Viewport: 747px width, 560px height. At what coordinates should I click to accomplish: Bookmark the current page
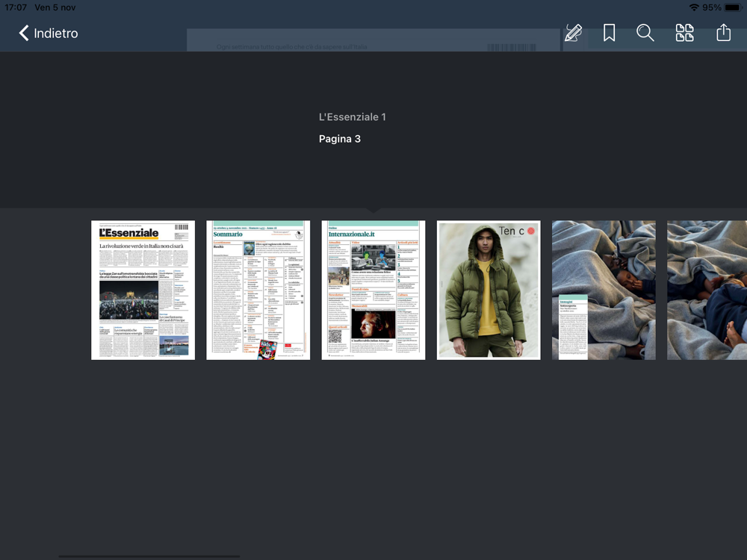[x=609, y=33]
